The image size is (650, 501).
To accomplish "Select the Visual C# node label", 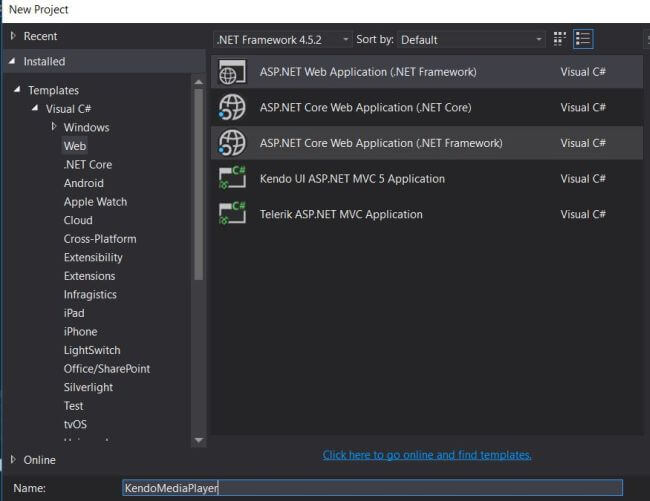I will tap(68, 109).
